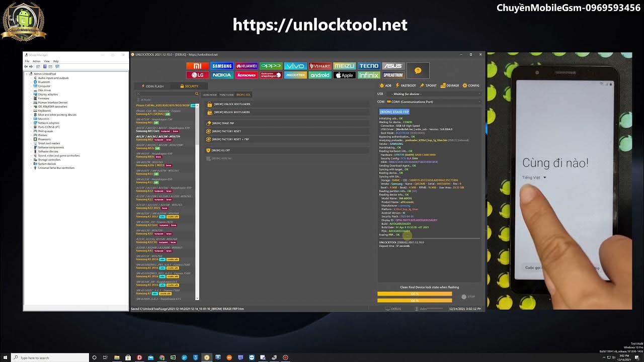Viewport: 644px width, 362px height.
Task: Expand Ports (COM & LPT) in Device Manager
Action: [x=31, y=127]
